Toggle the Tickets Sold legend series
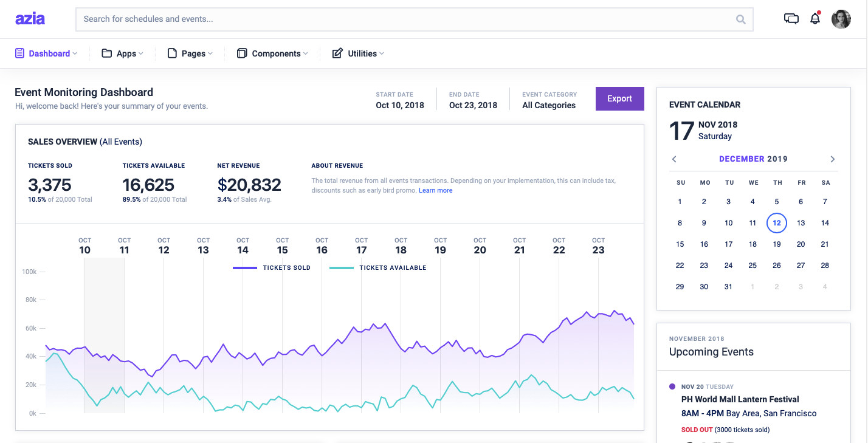The image size is (868, 443). click(272, 268)
